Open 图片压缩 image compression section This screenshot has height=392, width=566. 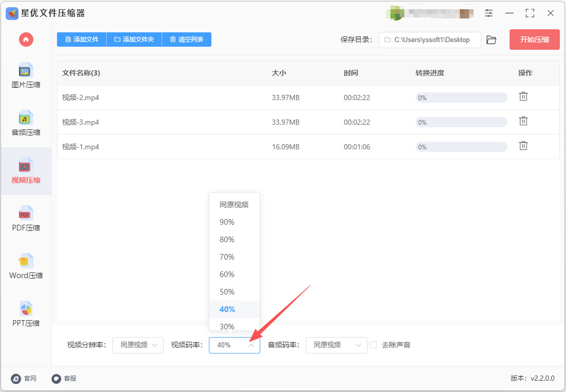click(x=26, y=76)
